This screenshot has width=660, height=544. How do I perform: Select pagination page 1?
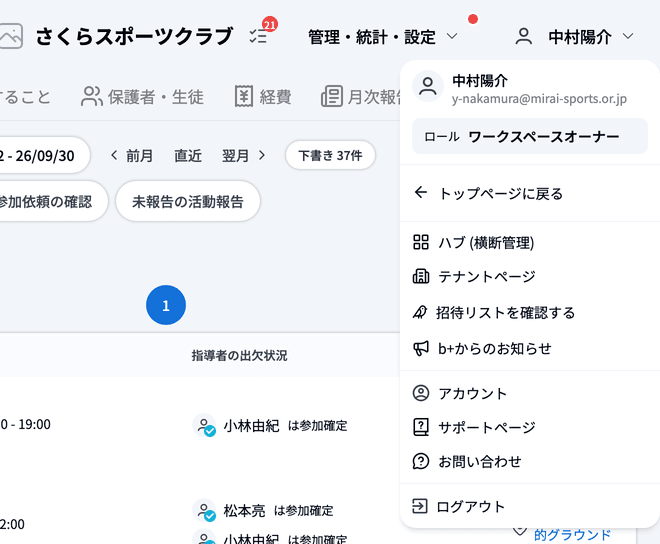pos(166,305)
